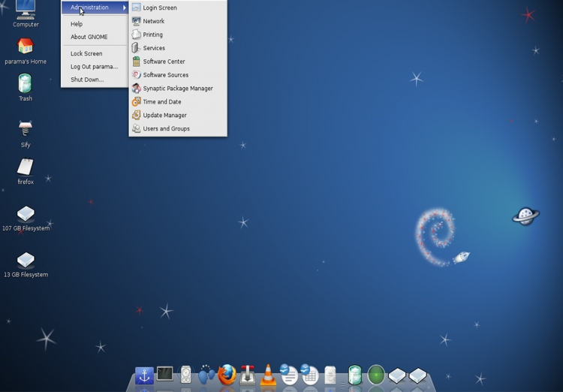Viewport: 563px width, 392px height.
Task: Choose Log Out parama... option
Action: [94, 67]
